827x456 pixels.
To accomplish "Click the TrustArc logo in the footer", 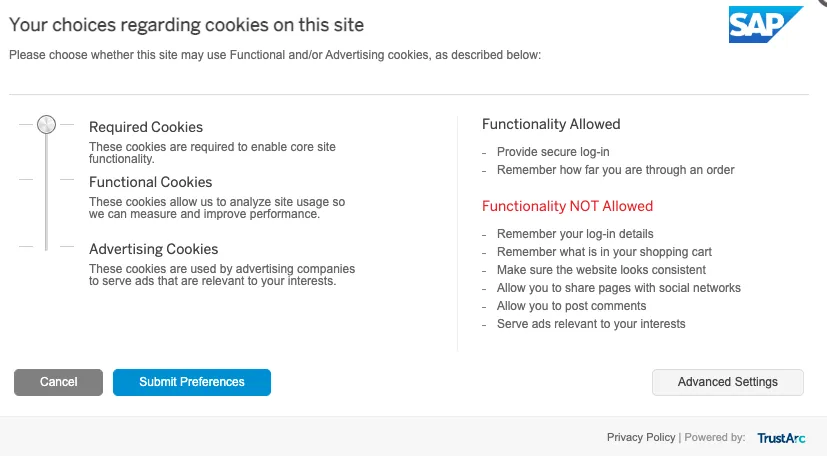I will click(781, 437).
